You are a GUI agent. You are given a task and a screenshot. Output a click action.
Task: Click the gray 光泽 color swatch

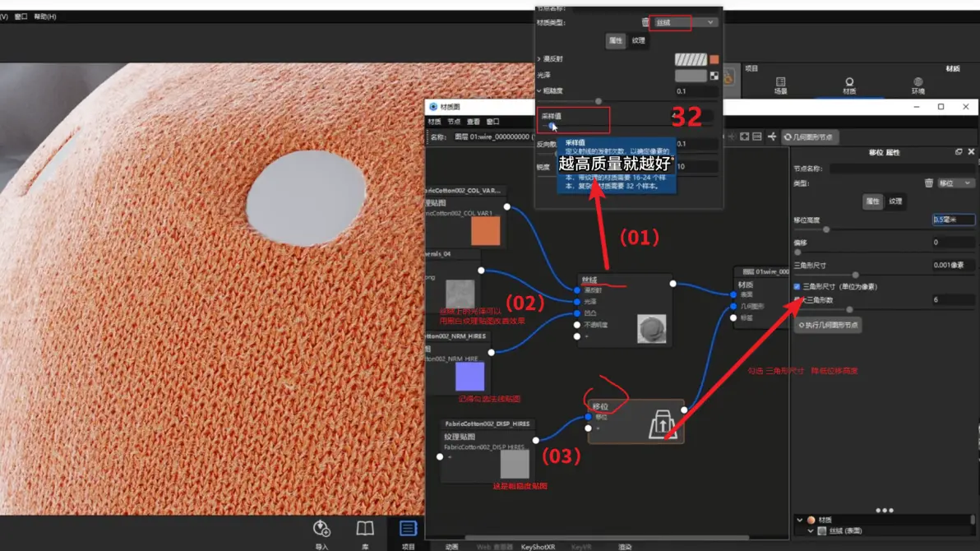pyautogui.click(x=691, y=76)
